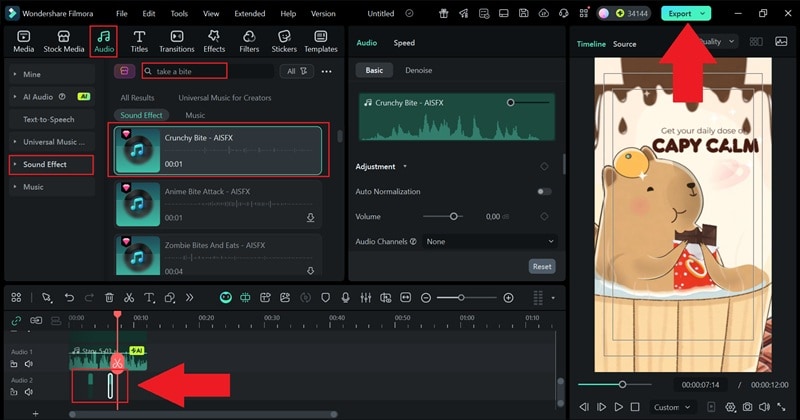
Task: Adjust the Volume slider handle
Action: [x=454, y=216]
